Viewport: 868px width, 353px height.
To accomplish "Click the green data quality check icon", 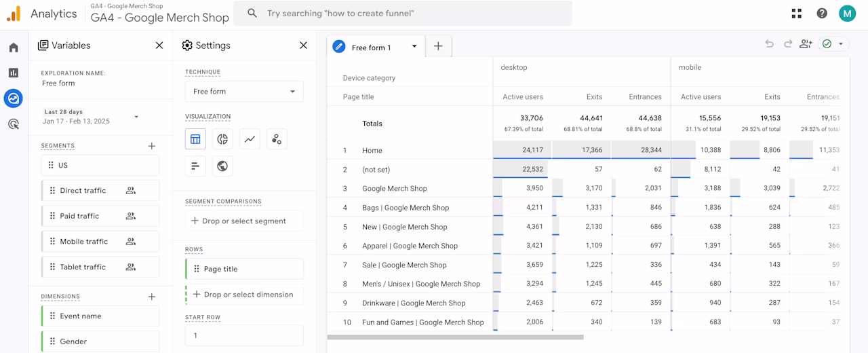I will pos(827,43).
